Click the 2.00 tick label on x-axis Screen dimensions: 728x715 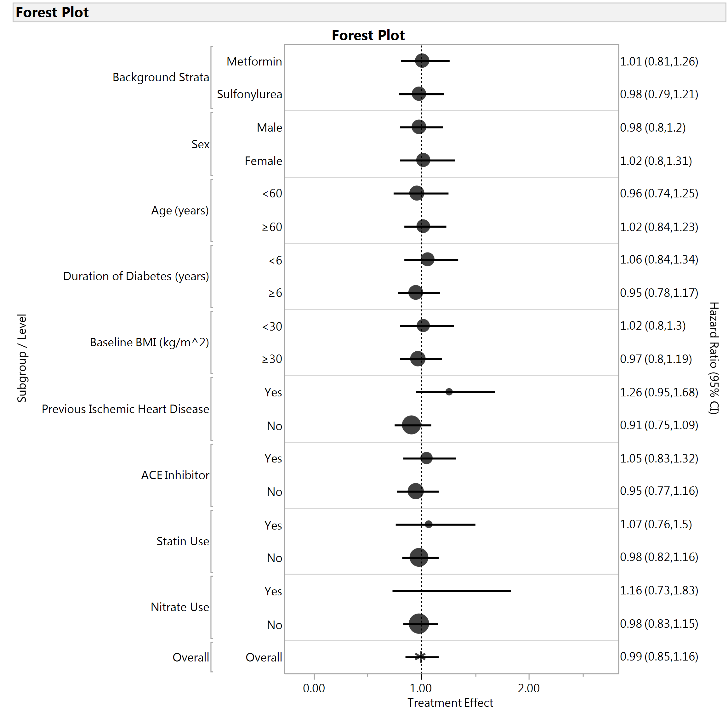(x=529, y=688)
